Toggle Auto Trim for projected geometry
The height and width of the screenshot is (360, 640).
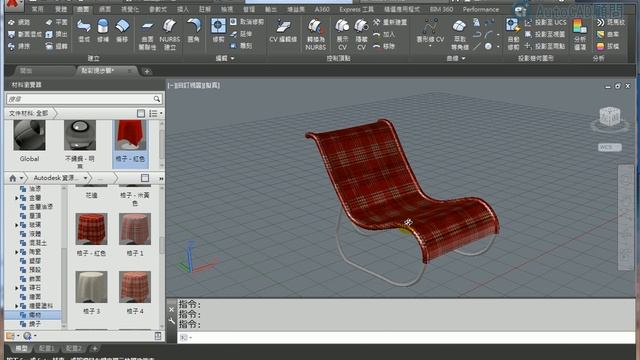coord(513,35)
